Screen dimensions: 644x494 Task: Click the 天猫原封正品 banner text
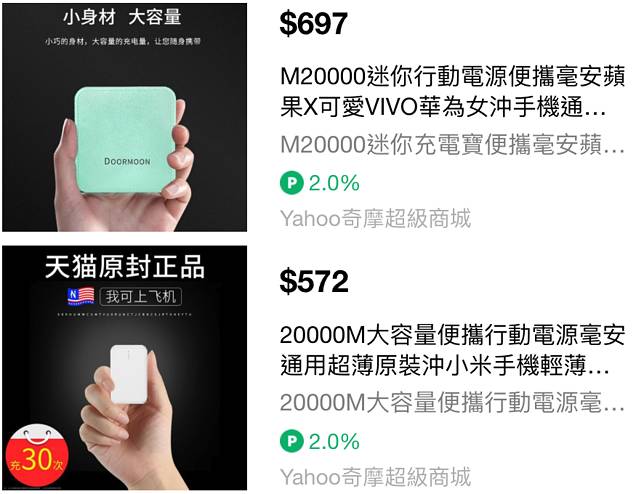tap(124, 267)
